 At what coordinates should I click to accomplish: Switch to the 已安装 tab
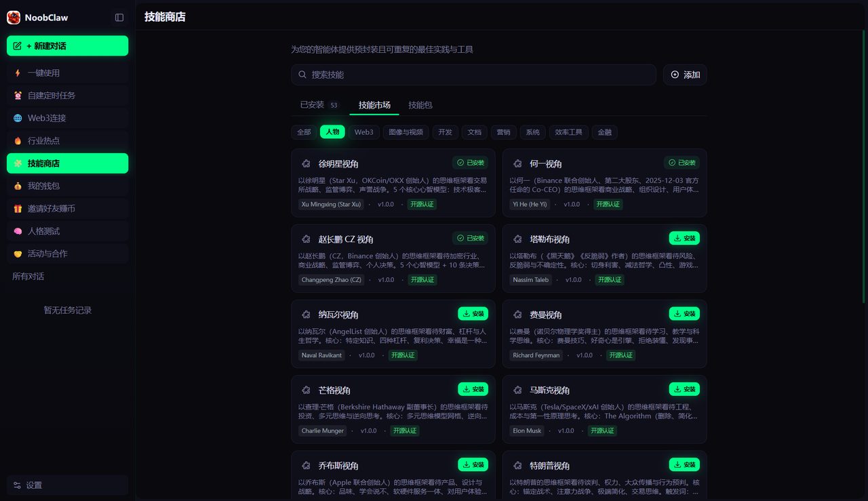point(319,105)
